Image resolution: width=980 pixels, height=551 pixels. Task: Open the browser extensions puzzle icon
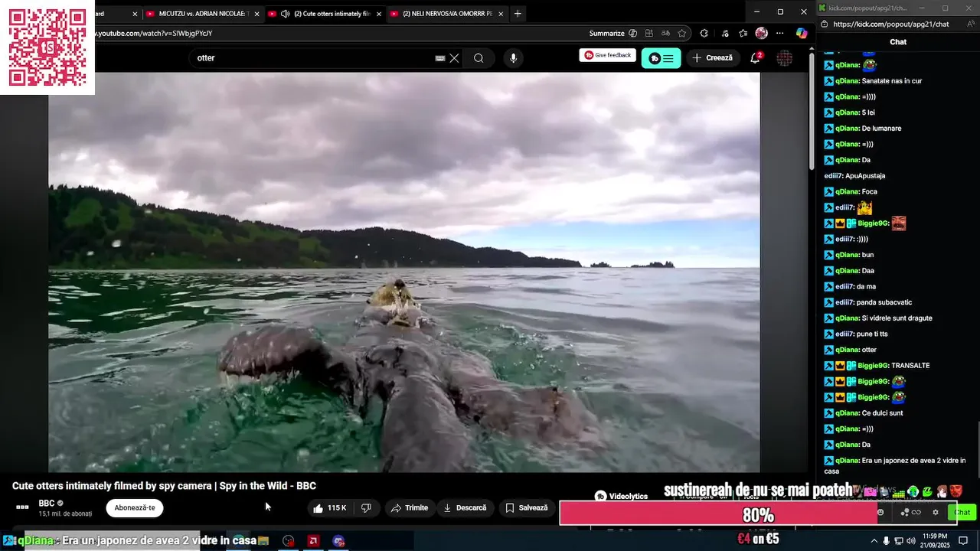click(704, 34)
